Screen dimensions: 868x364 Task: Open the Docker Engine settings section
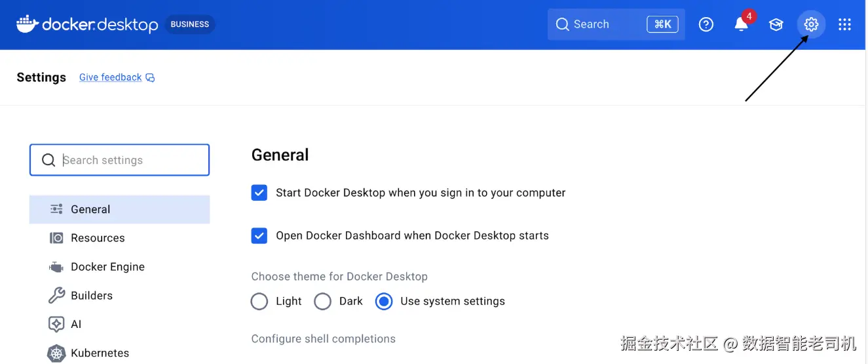click(x=120, y=267)
